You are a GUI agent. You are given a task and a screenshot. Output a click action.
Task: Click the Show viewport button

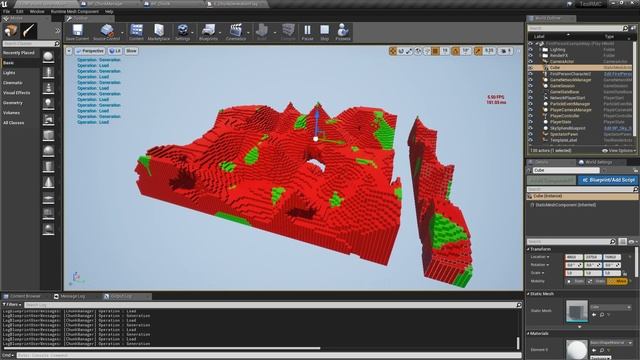(131, 51)
